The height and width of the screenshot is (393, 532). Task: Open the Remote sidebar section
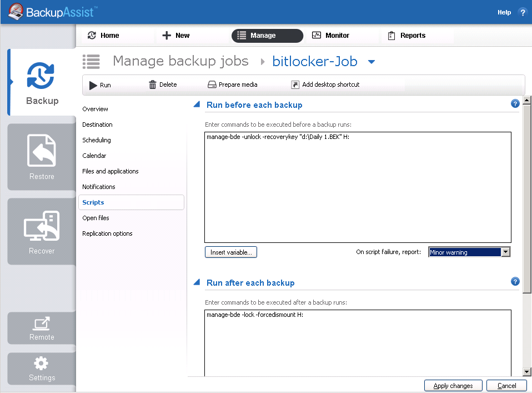point(42,328)
